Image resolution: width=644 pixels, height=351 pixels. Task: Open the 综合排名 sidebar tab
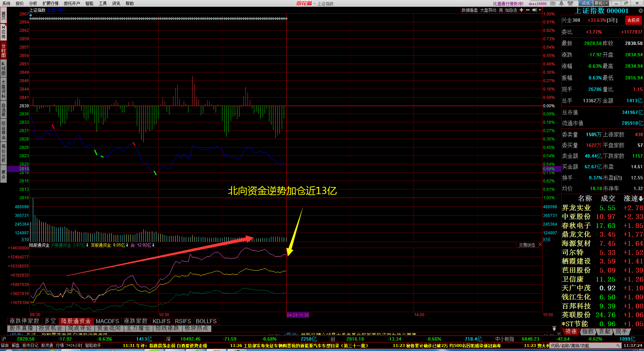(x=3, y=130)
